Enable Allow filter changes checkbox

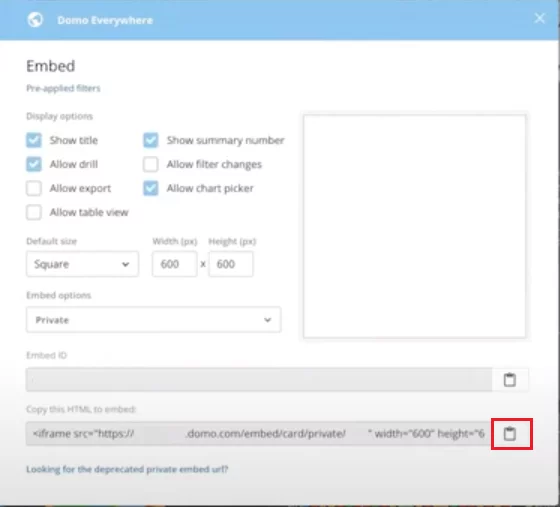click(x=151, y=164)
